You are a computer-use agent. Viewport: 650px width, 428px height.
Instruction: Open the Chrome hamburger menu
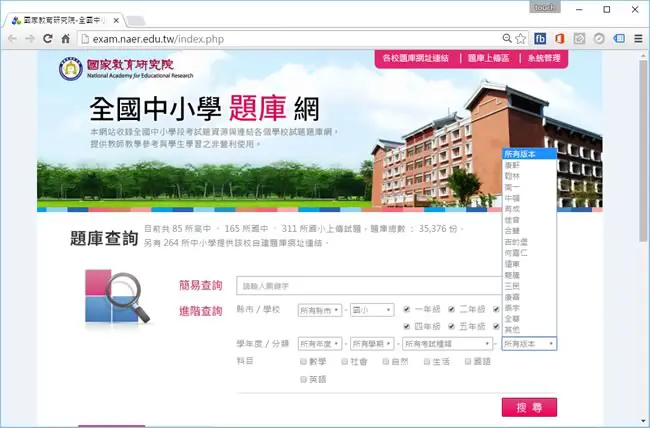[x=638, y=39]
